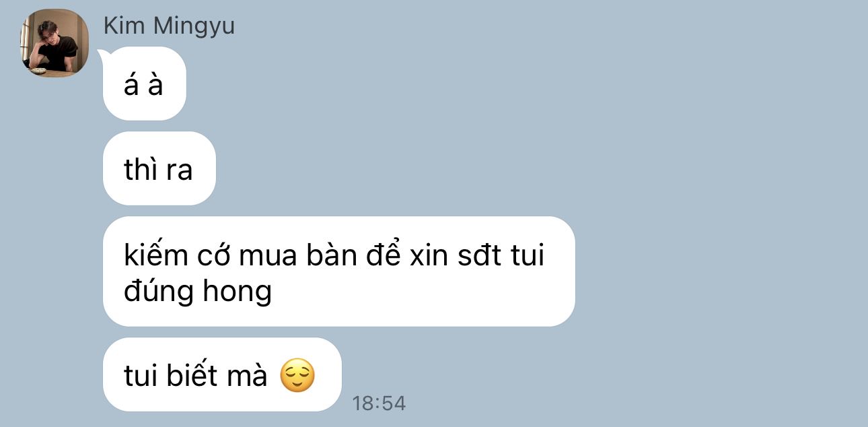Click the word "thì" in the second bubble
Viewport: 868px width, 427px height.
(x=141, y=168)
